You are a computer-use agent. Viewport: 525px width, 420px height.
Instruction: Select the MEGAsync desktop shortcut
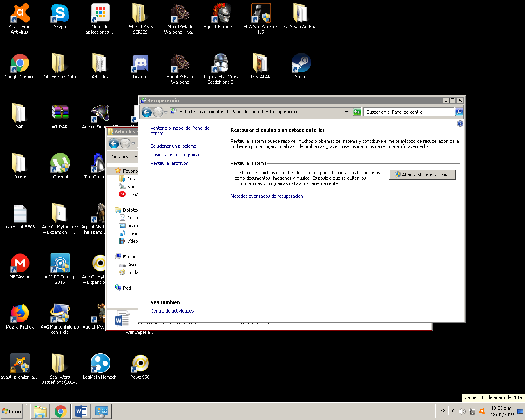20,267
